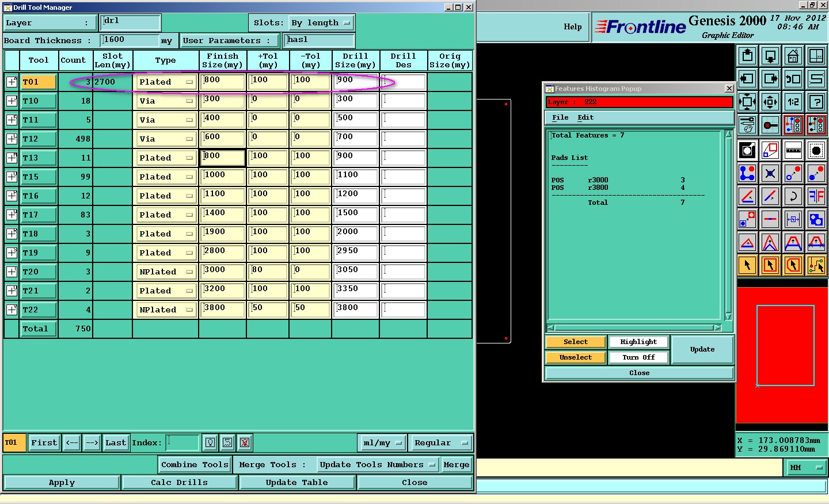829x504 pixels.
Task: Click the Highlight button in histogram popup
Action: (x=638, y=342)
